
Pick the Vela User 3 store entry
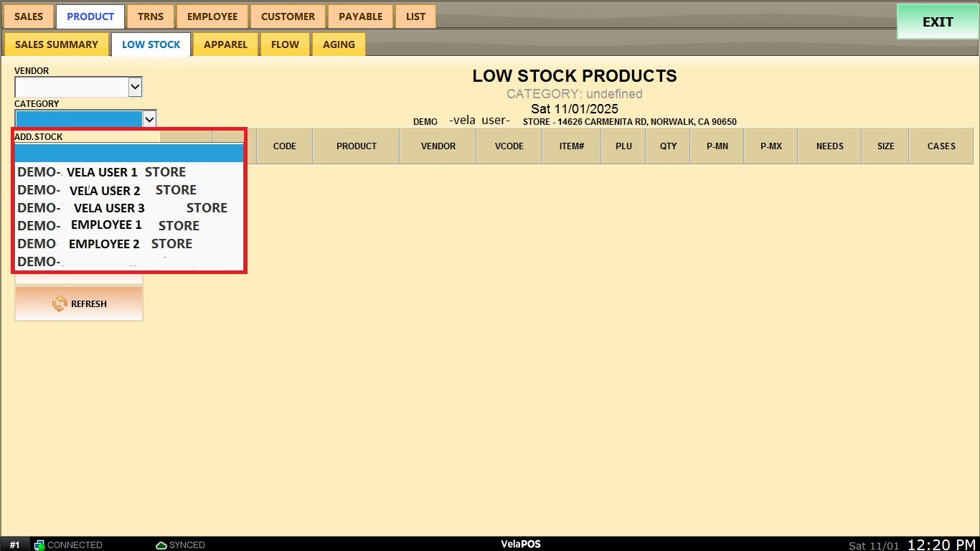129,208
